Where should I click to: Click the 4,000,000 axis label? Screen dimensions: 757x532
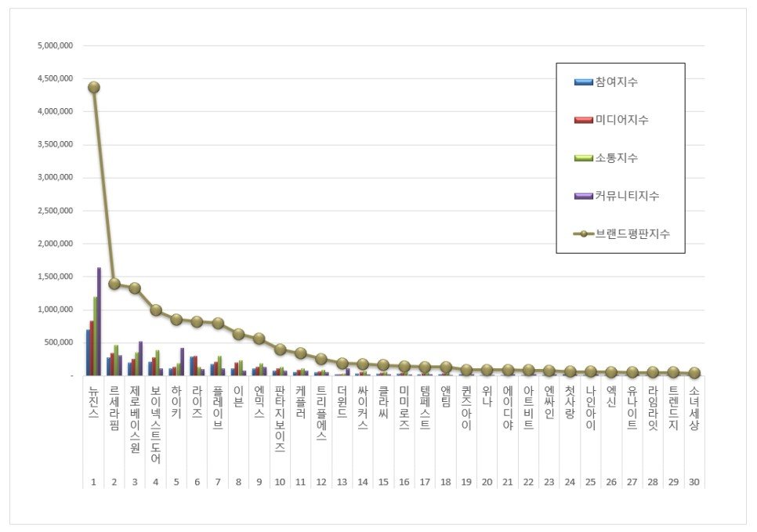tap(56, 111)
